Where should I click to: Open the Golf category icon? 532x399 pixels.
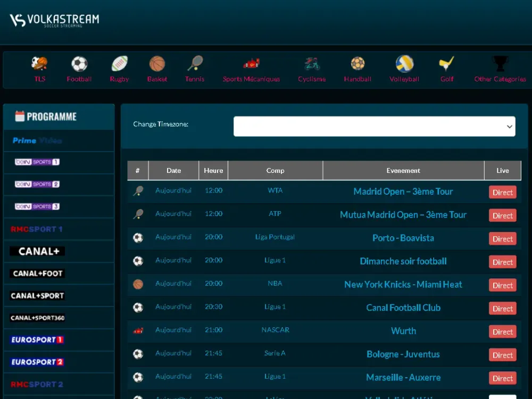tap(446, 63)
